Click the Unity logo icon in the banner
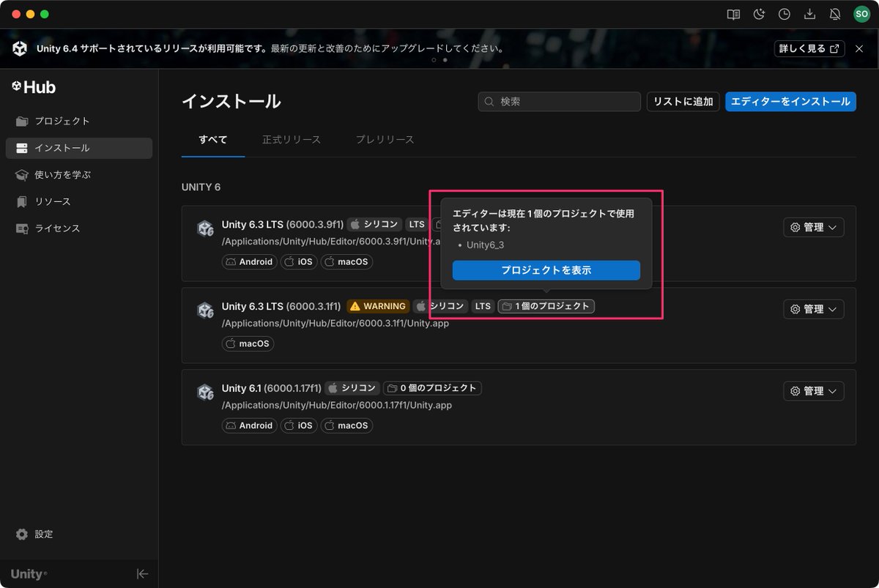Image resolution: width=879 pixels, height=588 pixels. tap(20, 49)
